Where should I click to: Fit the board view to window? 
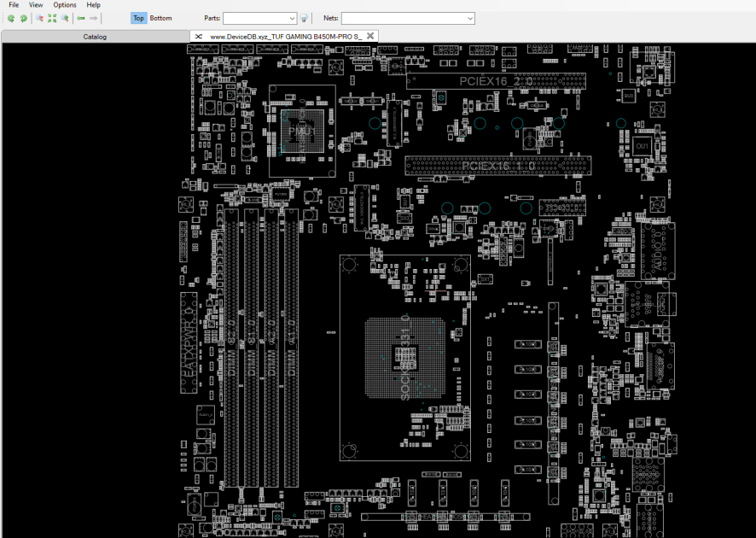click(52, 18)
